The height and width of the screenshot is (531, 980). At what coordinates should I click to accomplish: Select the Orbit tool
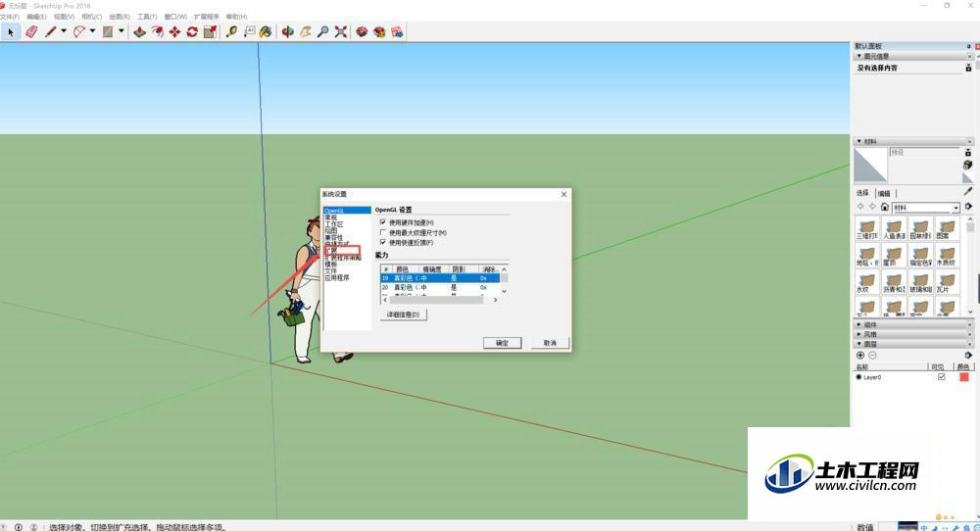[x=287, y=32]
